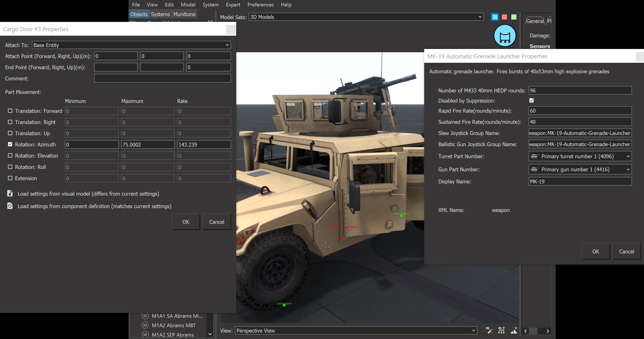This screenshot has width=644, height=339.
Task: Open the Model menu
Action: click(188, 5)
